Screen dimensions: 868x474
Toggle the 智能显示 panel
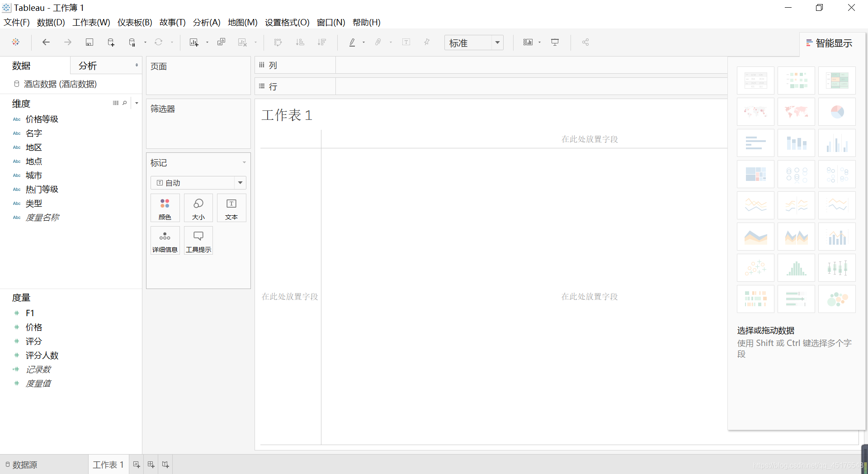coord(829,43)
